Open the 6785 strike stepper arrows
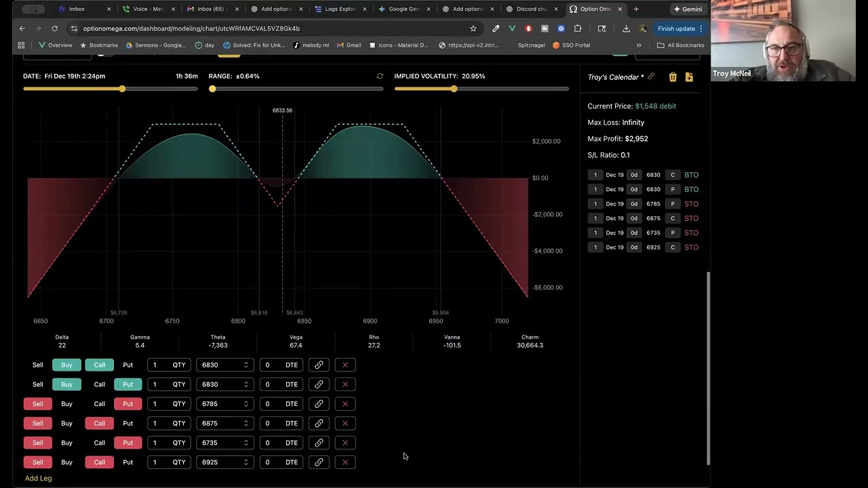The image size is (868, 488). point(246,404)
